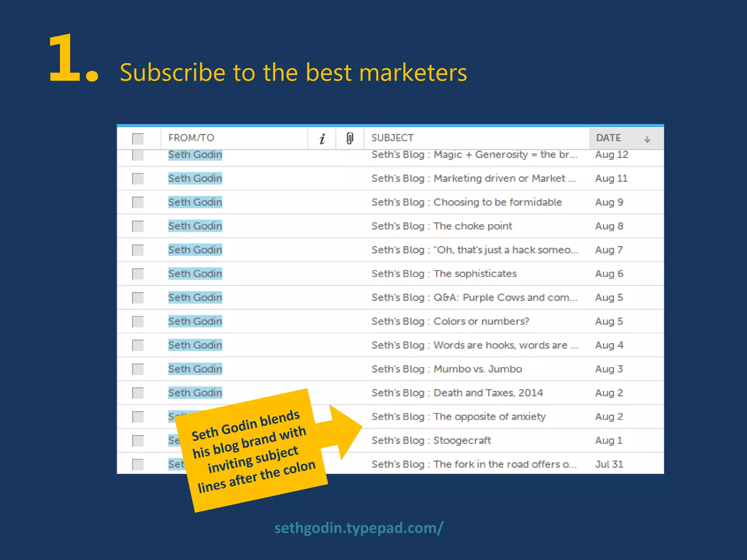Check the box for the Aug 7 email

click(x=138, y=250)
